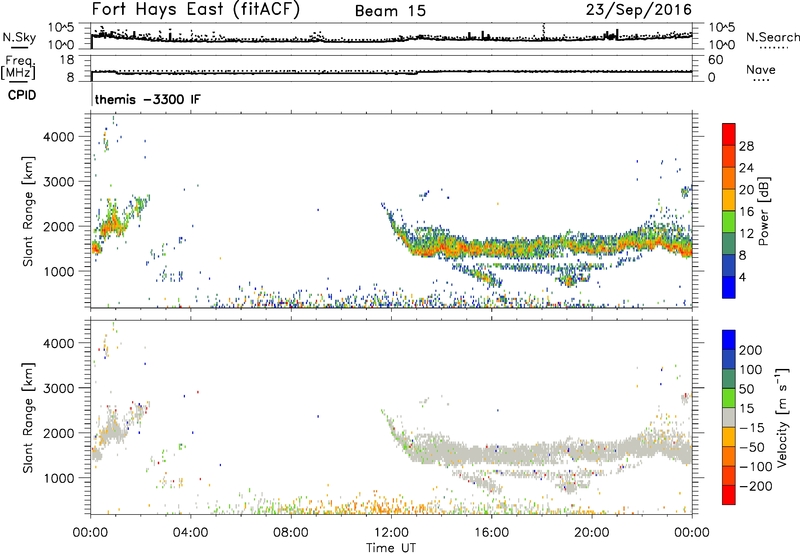The width and height of the screenshot is (800, 554).
Task: Click the 16 value on power colorbar
Action: 746,212
